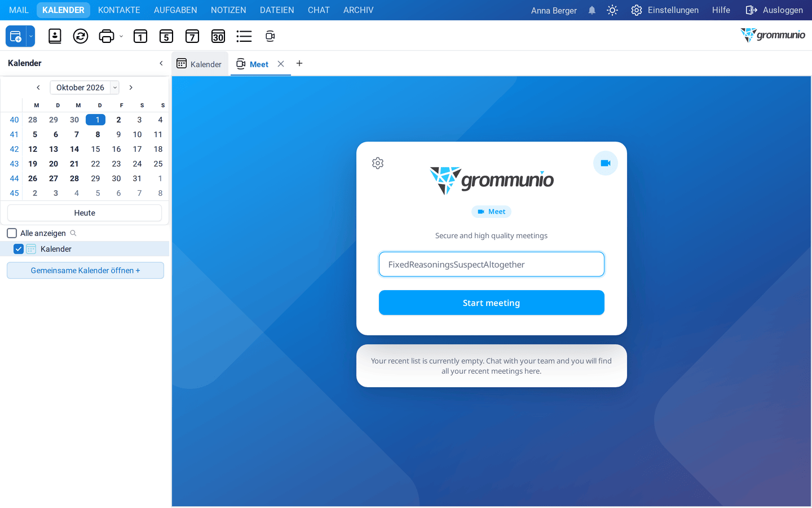Close the Meet tab
Viewport: 812px width, 508px height.
coord(281,64)
